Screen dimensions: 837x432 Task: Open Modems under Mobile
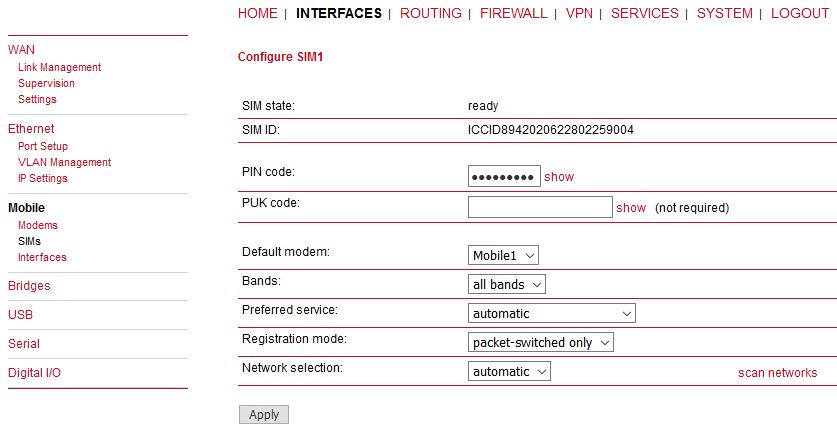37,225
